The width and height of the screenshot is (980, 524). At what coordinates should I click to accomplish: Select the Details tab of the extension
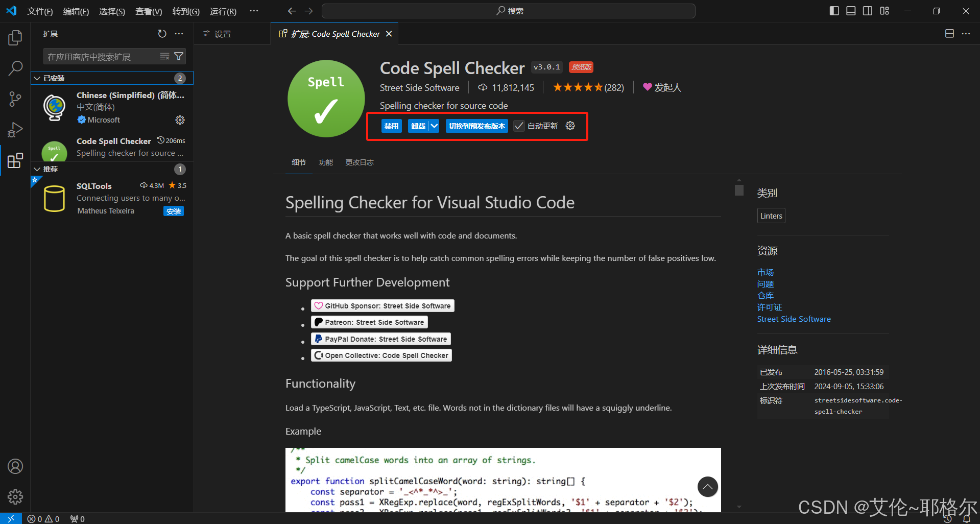click(299, 162)
